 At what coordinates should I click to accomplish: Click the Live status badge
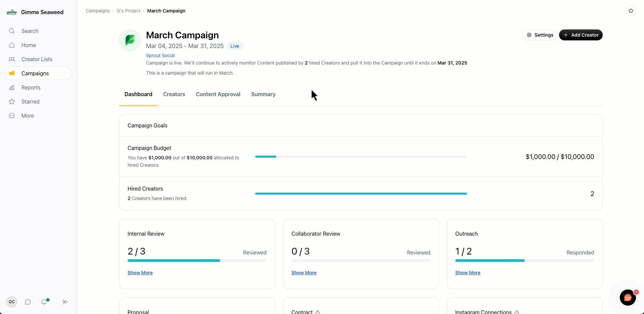pos(235,46)
